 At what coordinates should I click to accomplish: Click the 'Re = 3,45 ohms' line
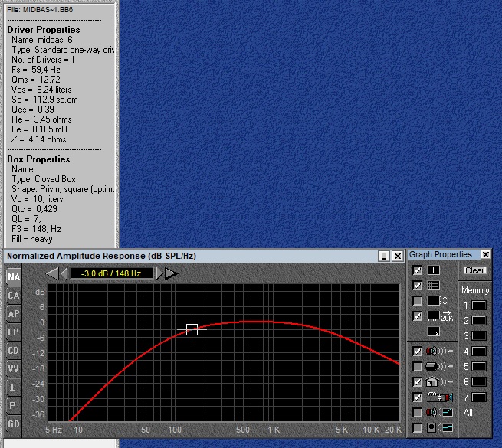click(x=41, y=119)
